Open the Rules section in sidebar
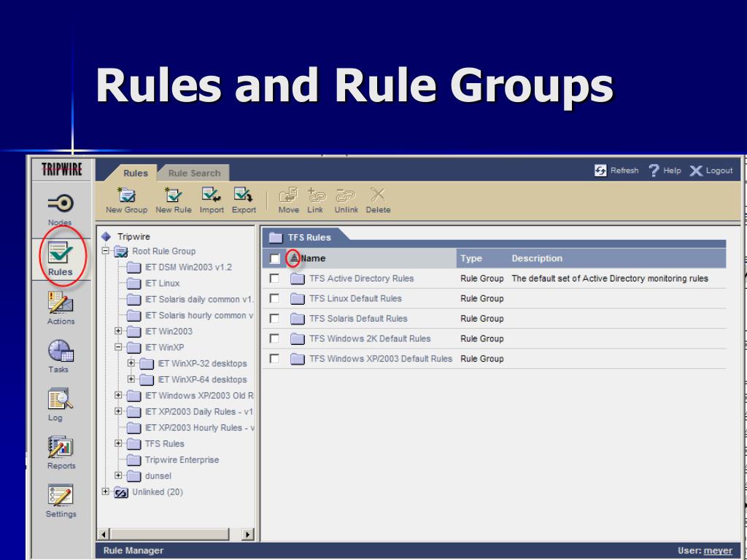The height and width of the screenshot is (560, 747). (60, 259)
